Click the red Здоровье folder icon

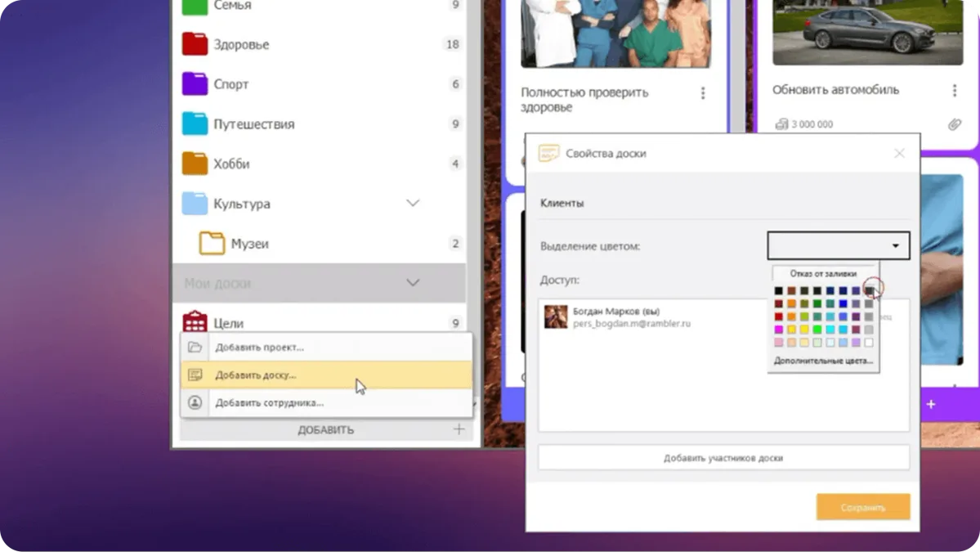point(195,44)
